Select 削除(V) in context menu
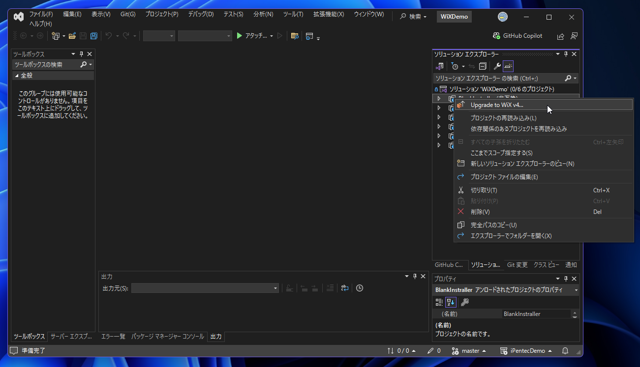 pos(544,211)
